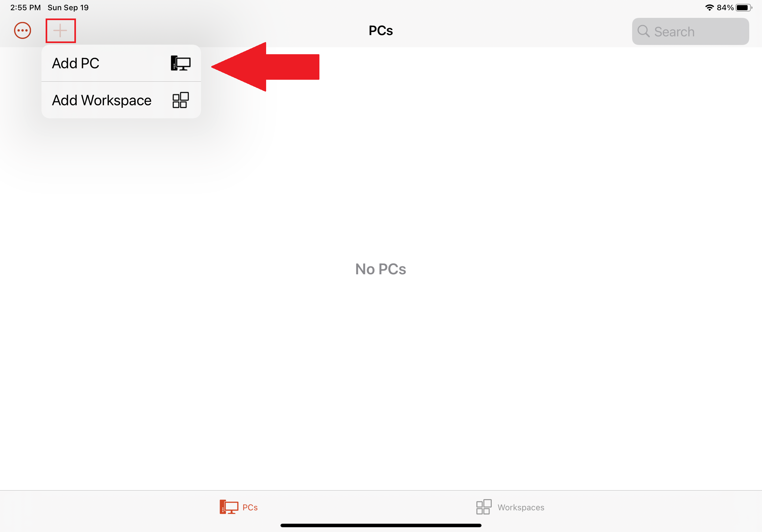Select the Workspaces tab at bottom
This screenshot has width=762, height=532.
509,508
